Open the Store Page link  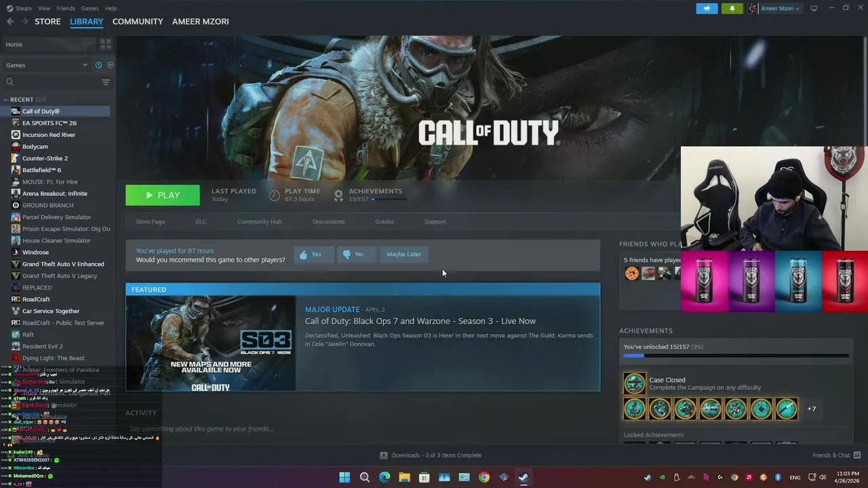(150, 222)
